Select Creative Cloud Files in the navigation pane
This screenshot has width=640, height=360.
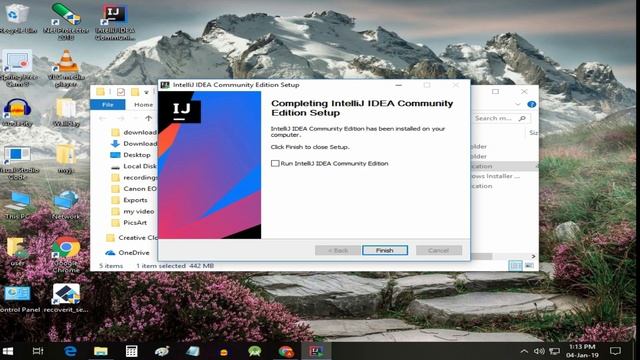[x=131, y=238]
